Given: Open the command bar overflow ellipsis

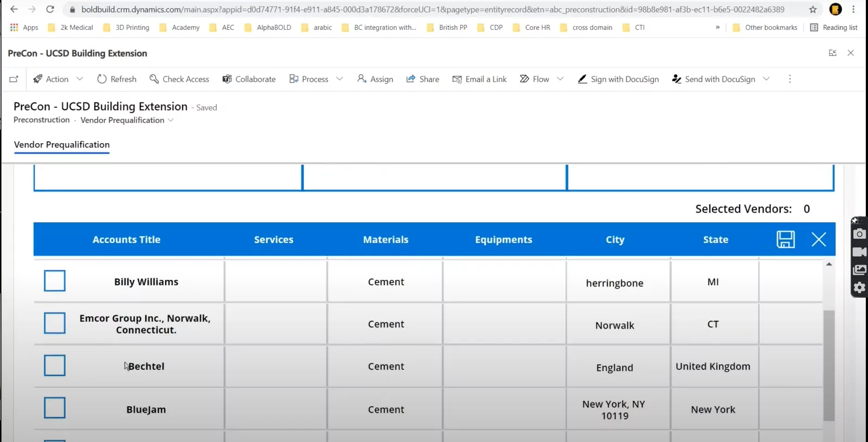Looking at the screenshot, I should tap(790, 79).
